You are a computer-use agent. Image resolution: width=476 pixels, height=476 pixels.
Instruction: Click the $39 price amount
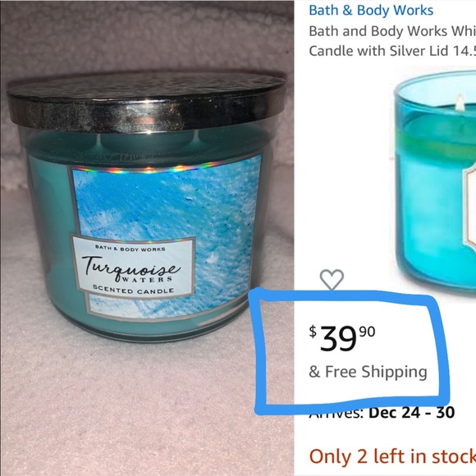tap(337, 339)
